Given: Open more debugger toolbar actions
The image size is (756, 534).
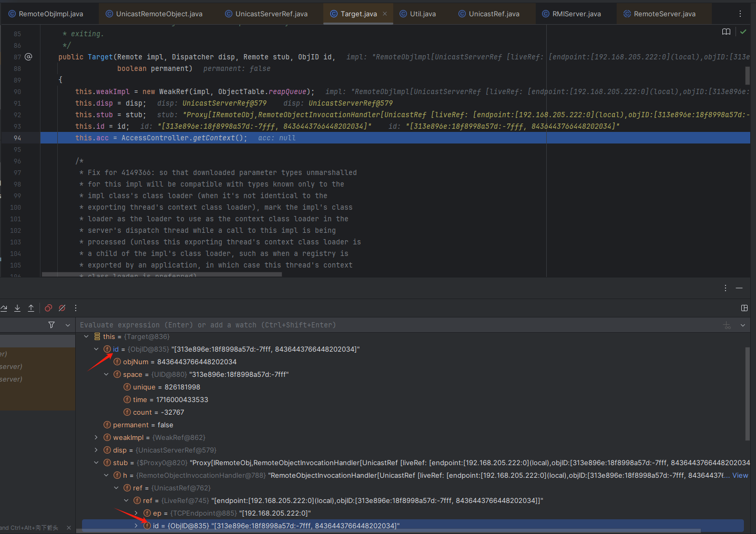Looking at the screenshot, I should coord(76,308).
